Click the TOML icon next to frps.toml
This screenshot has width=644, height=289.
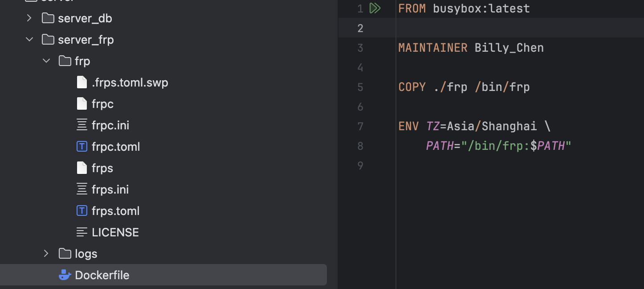[82, 211]
